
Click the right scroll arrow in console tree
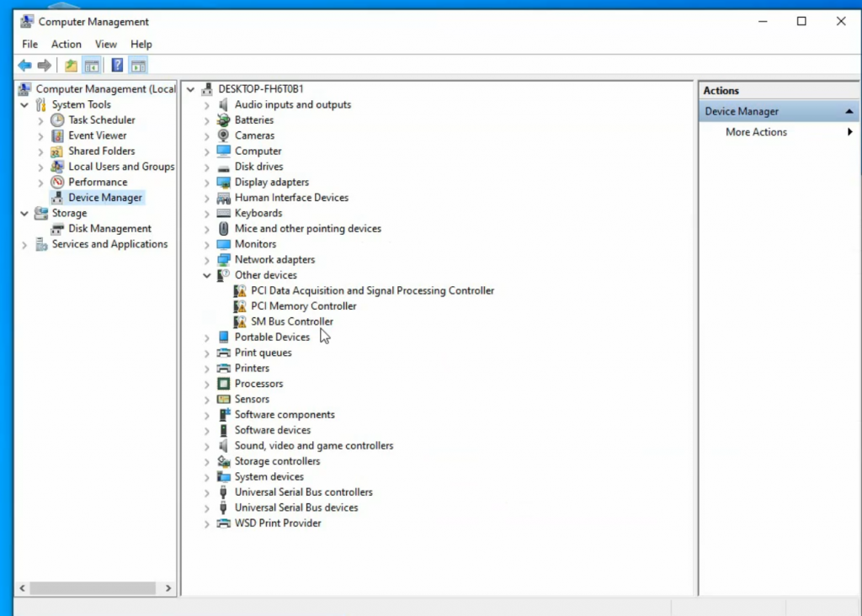pyautogui.click(x=168, y=588)
